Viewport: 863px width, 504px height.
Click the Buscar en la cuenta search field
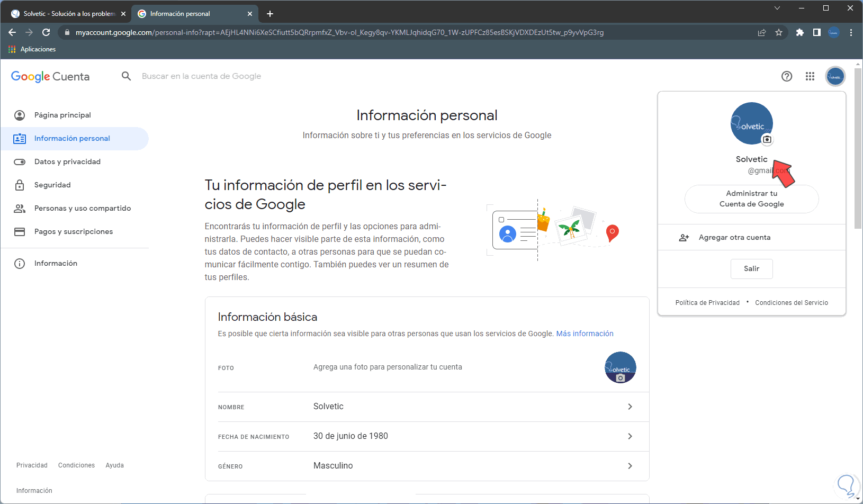(201, 76)
